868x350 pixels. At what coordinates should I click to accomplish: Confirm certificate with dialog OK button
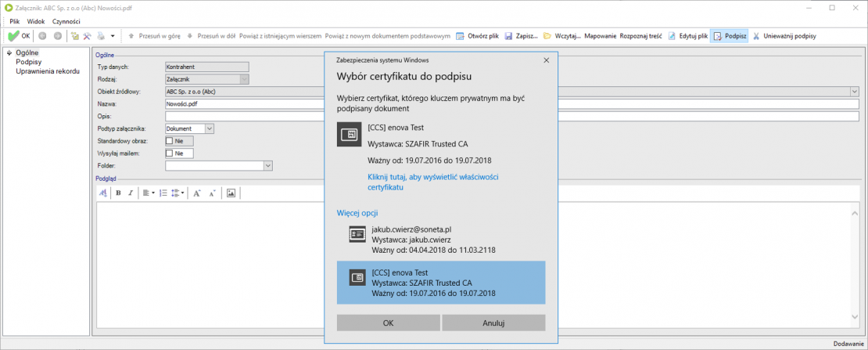coord(388,323)
